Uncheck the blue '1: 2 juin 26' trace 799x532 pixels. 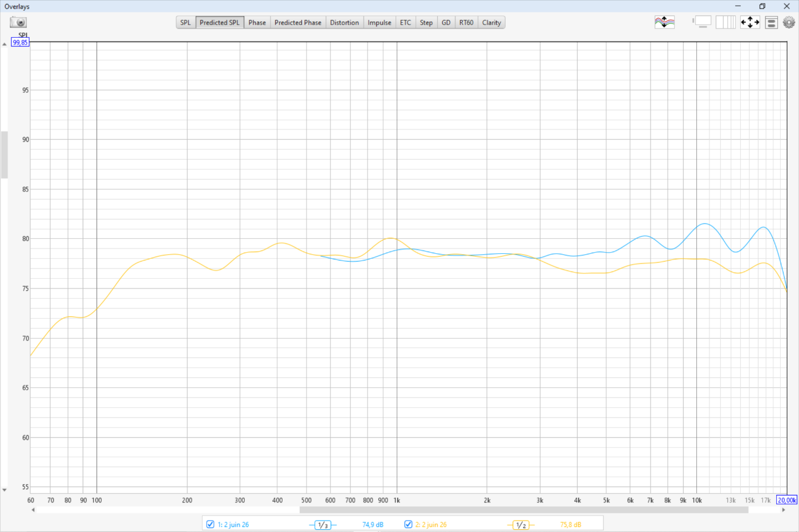tap(210, 524)
